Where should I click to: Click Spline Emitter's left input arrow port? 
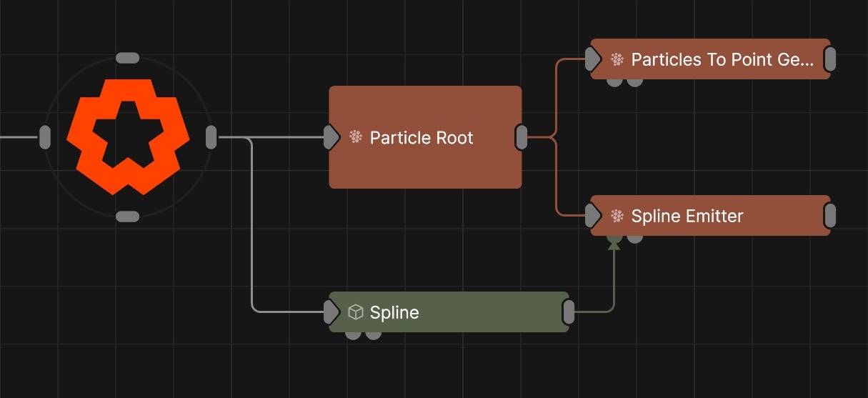(x=593, y=216)
